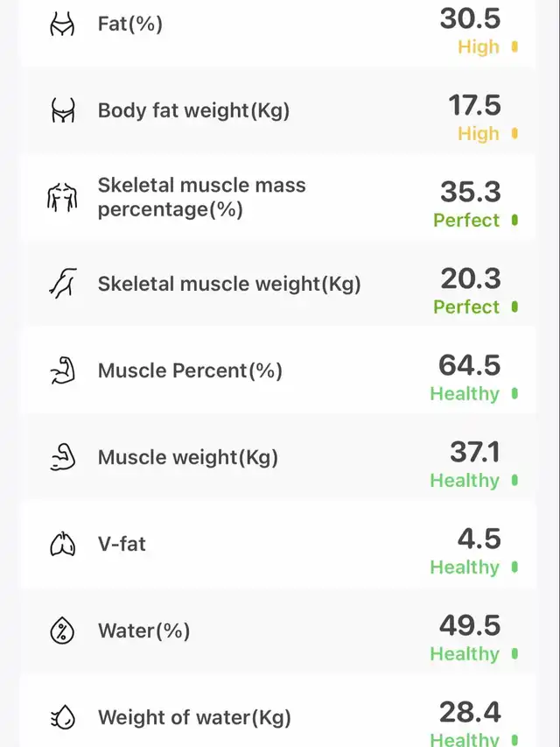Tap the Muscle Percent flexed arm icon
Image resolution: width=560 pixels, height=747 pixels.
tap(62, 370)
